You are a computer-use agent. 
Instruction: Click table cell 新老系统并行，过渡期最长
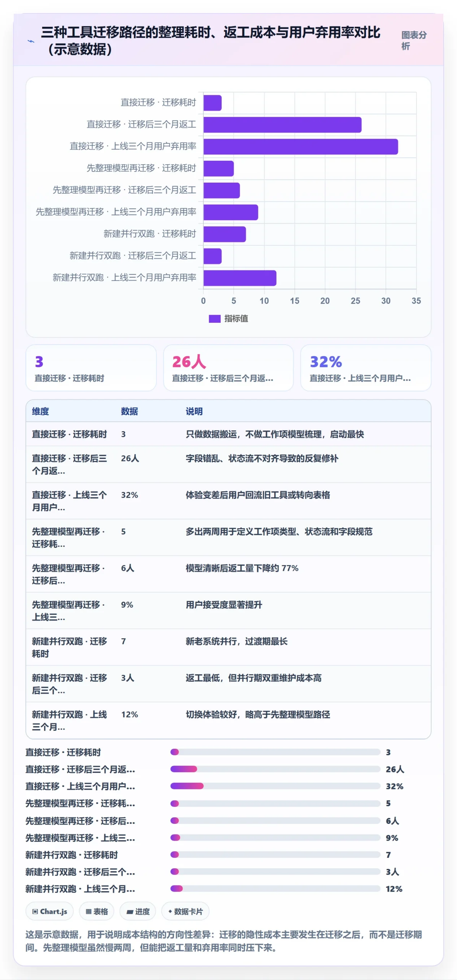(x=236, y=641)
